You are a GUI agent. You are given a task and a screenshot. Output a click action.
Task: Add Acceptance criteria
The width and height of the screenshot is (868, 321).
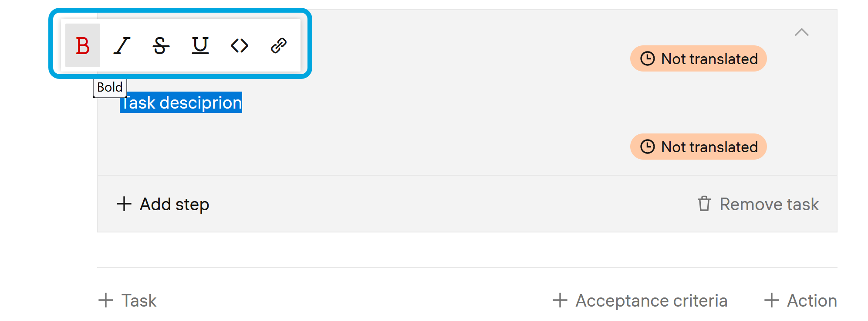[x=640, y=301]
